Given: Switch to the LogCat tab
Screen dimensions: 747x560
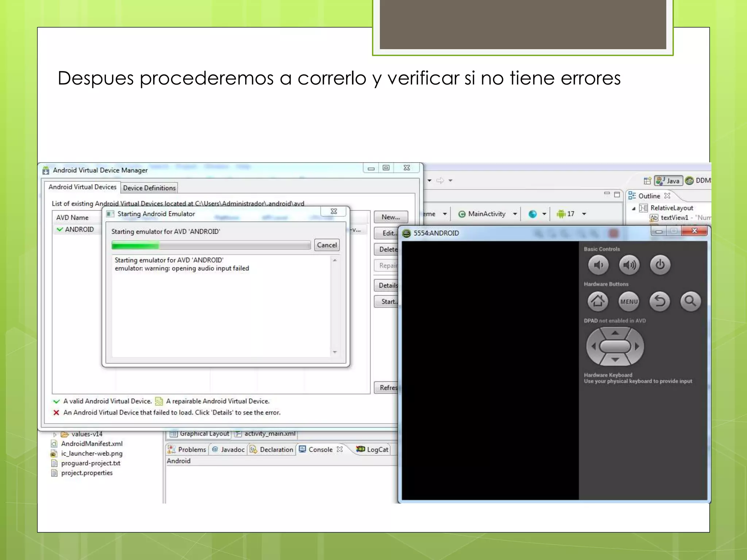Looking at the screenshot, I should tap(373, 450).
